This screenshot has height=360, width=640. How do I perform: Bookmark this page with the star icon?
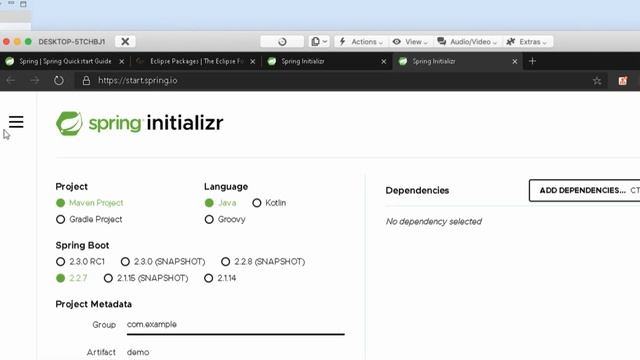tap(597, 81)
